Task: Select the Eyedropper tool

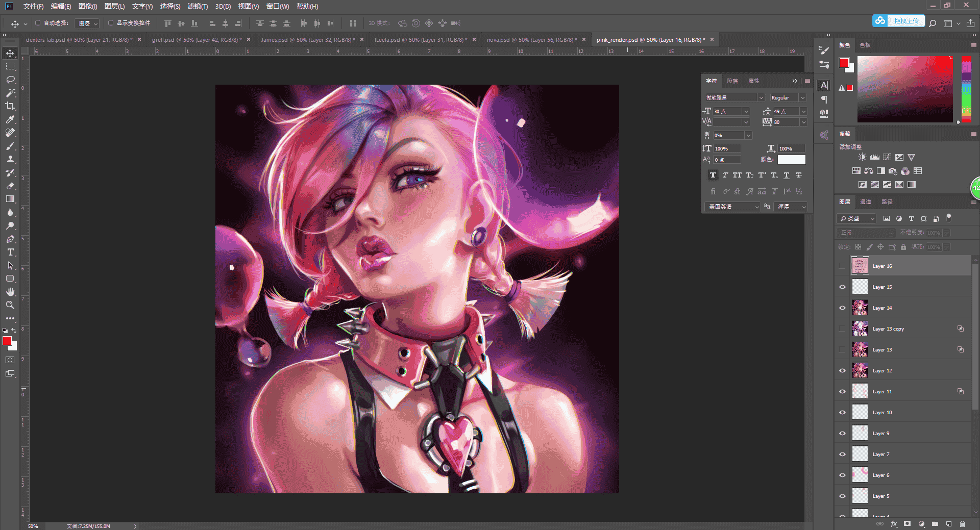Action: click(x=10, y=119)
